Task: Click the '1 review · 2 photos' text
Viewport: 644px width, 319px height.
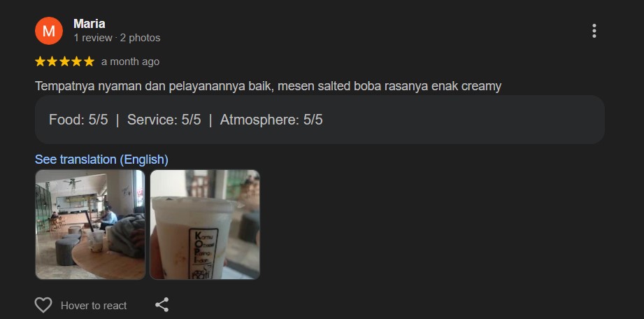Action: point(117,38)
